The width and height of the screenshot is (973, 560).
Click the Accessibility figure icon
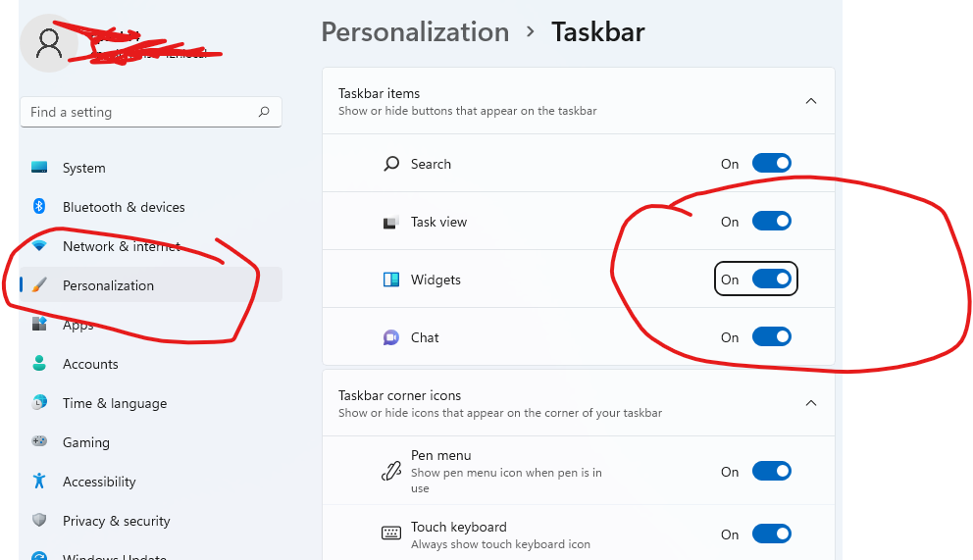[39, 482]
